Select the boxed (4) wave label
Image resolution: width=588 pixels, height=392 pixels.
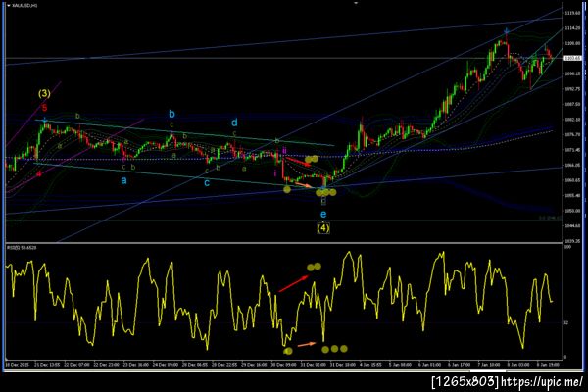coord(323,227)
